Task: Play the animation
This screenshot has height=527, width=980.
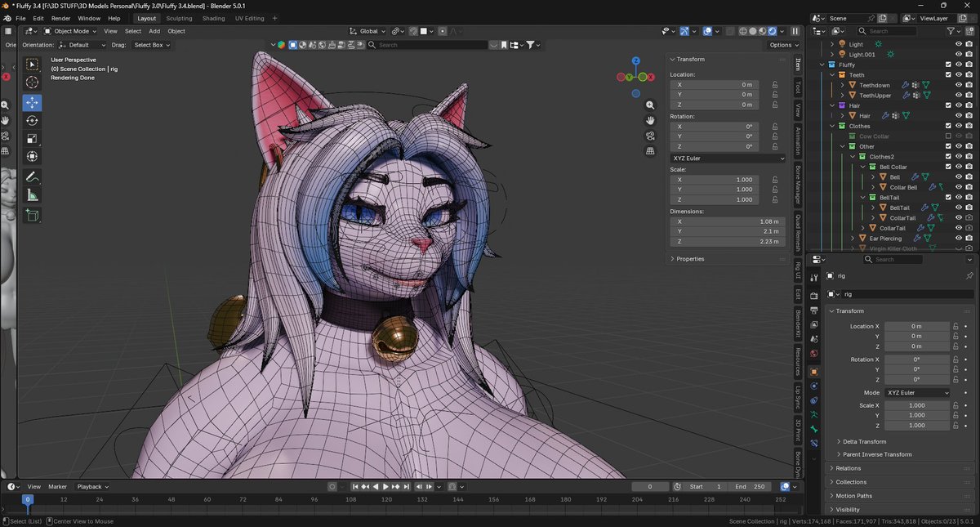Action: 385,487
